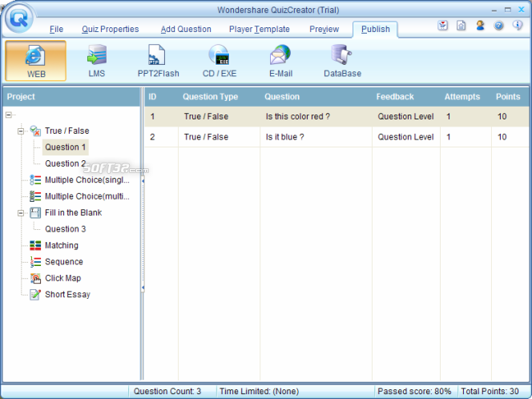Open the Add Question menu
532x399 pixels.
tap(186, 29)
